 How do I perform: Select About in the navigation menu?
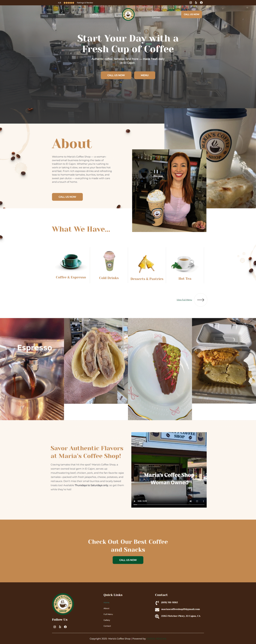[x=78, y=14]
